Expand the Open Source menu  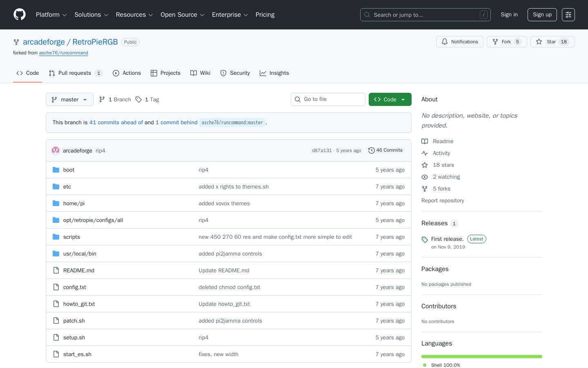click(x=183, y=15)
